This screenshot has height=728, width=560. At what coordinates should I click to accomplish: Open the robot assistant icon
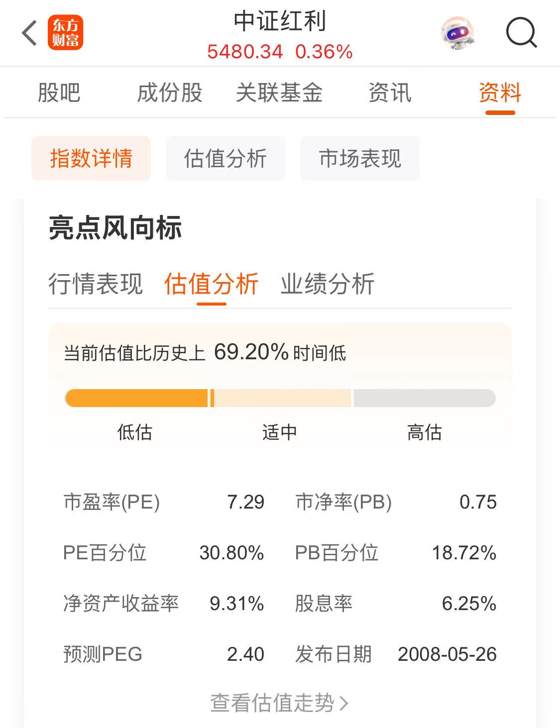point(457,33)
